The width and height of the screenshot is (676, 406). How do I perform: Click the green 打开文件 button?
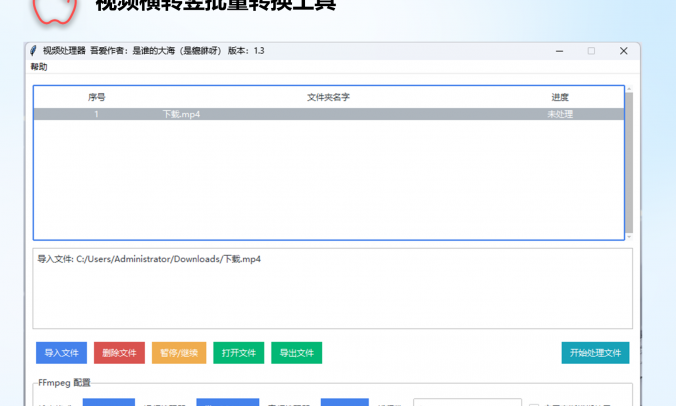coord(238,353)
